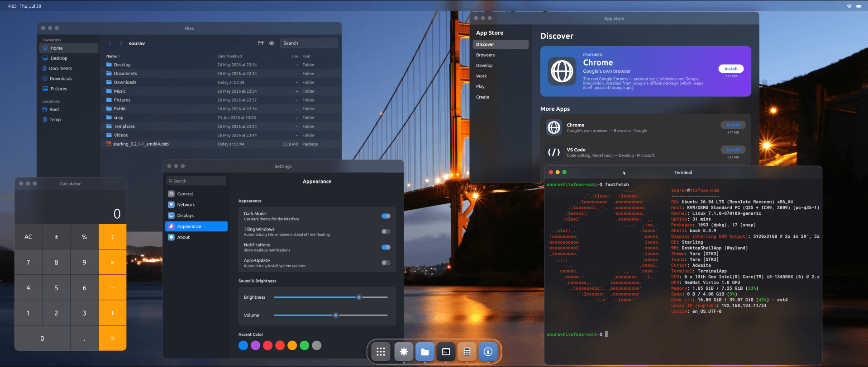
Task: Click the VS Code app icon
Action: click(554, 152)
